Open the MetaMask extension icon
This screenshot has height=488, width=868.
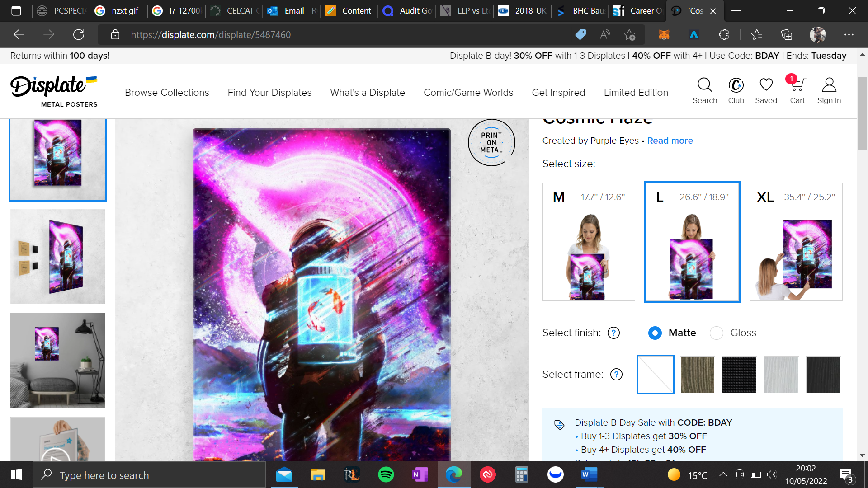(664, 34)
